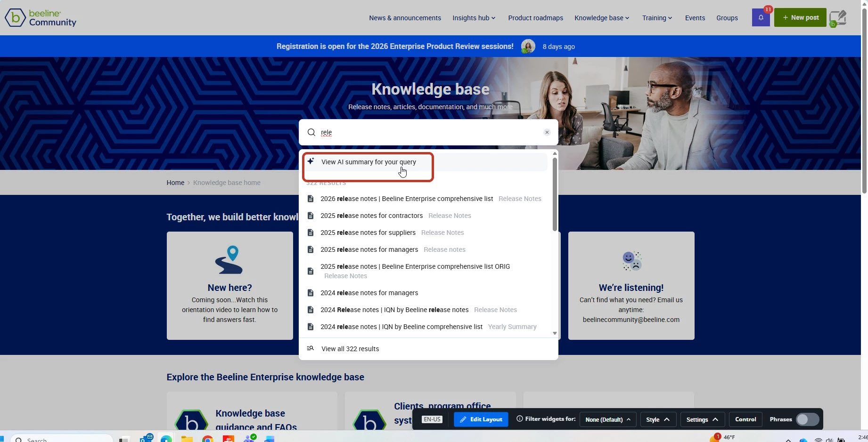Image resolution: width=868 pixels, height=442 pixels.
Task: Expand the Insights hub menu
Action: pyautogui.click(x=474, y=18)
